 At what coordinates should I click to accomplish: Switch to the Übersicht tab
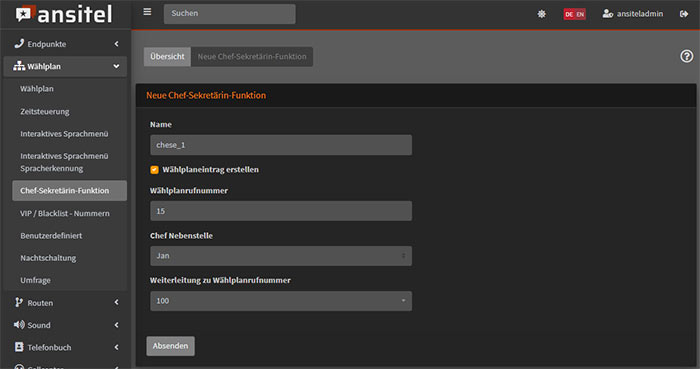167,57
